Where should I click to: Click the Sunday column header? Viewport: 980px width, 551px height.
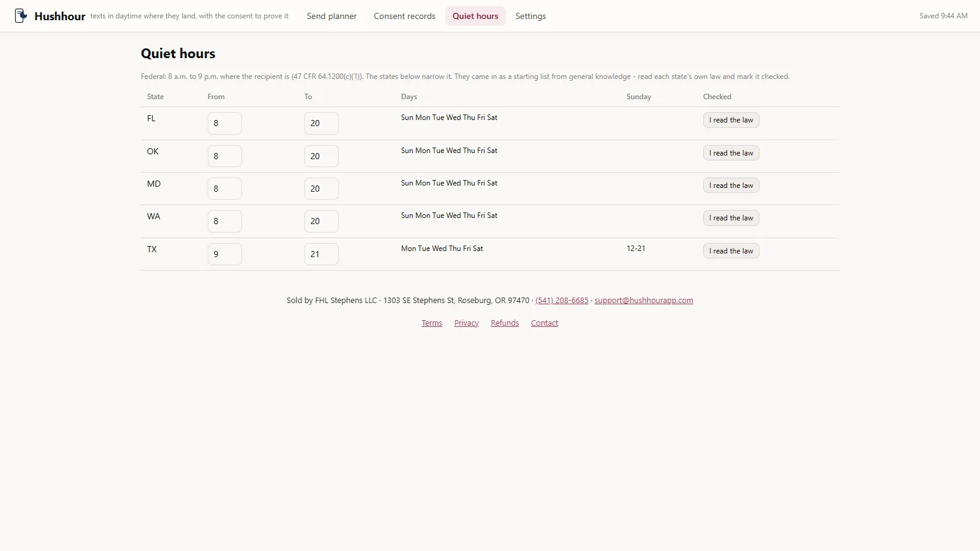[x=639, y=97]
